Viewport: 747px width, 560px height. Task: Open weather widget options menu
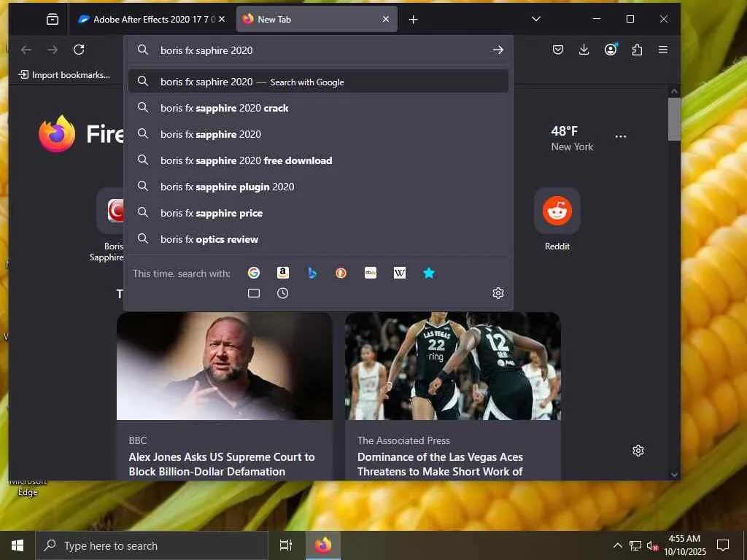pyautogui.click(x=620, y=136)
